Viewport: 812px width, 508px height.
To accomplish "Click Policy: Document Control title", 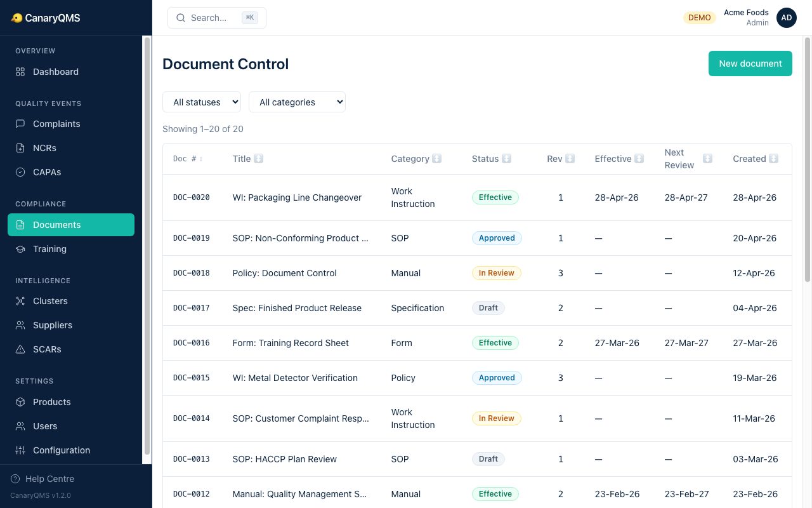I will 285,273.
